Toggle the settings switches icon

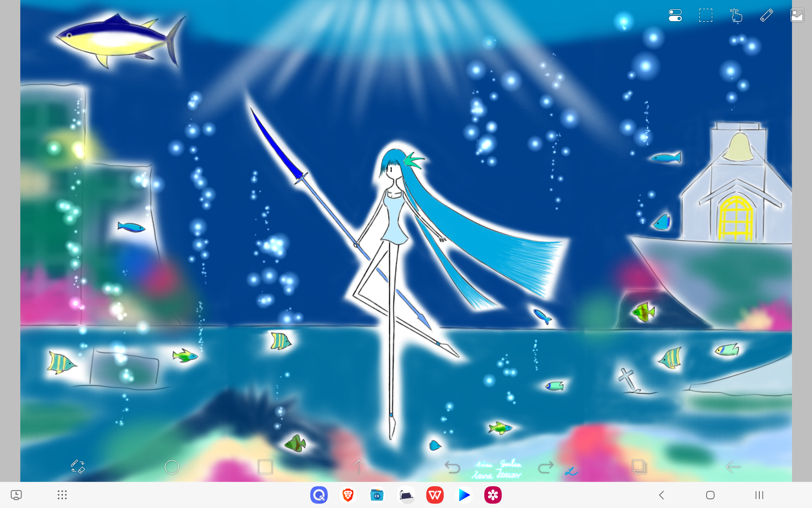[675, 15]
